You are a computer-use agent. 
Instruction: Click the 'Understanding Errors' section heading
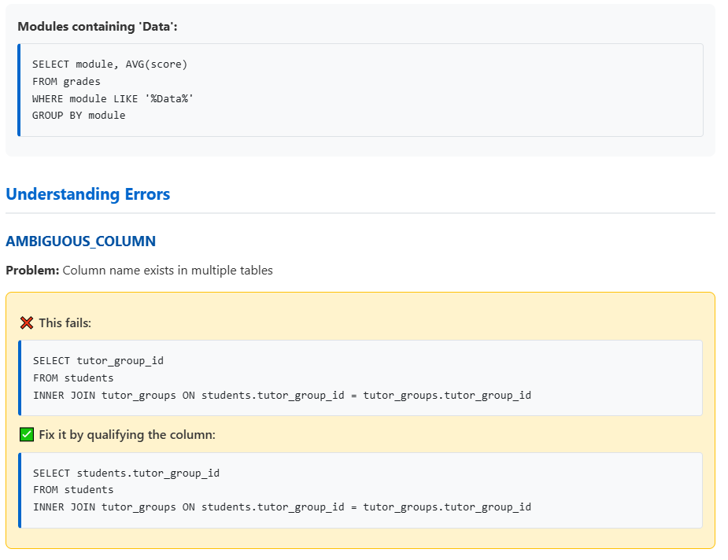(x=87, y=194)
